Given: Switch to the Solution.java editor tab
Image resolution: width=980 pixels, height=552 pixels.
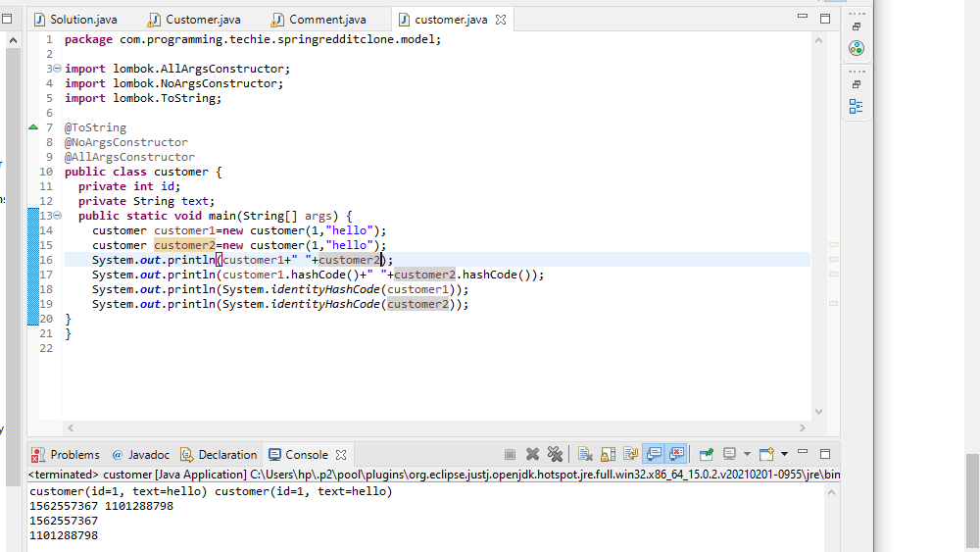Looking at the screenshot, I should click(x=75, y=20).
